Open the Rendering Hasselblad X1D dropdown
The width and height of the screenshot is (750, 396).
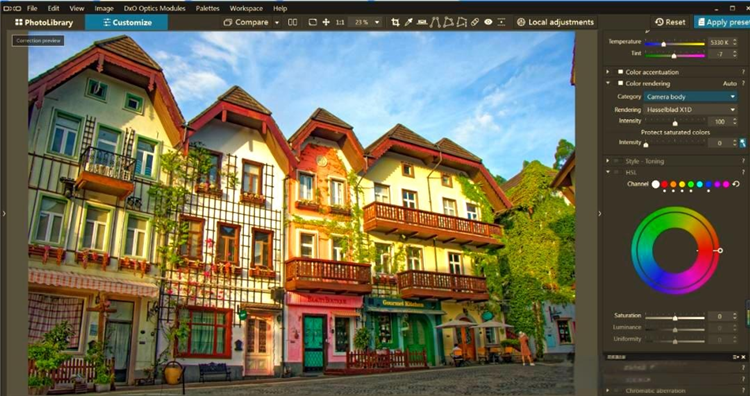click(x=691, y=110)
